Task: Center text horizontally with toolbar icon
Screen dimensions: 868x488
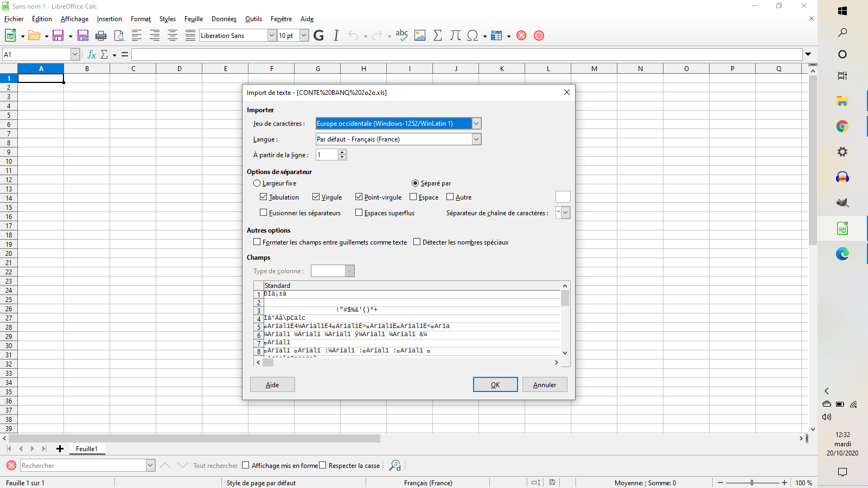Action: click(173, 35)
